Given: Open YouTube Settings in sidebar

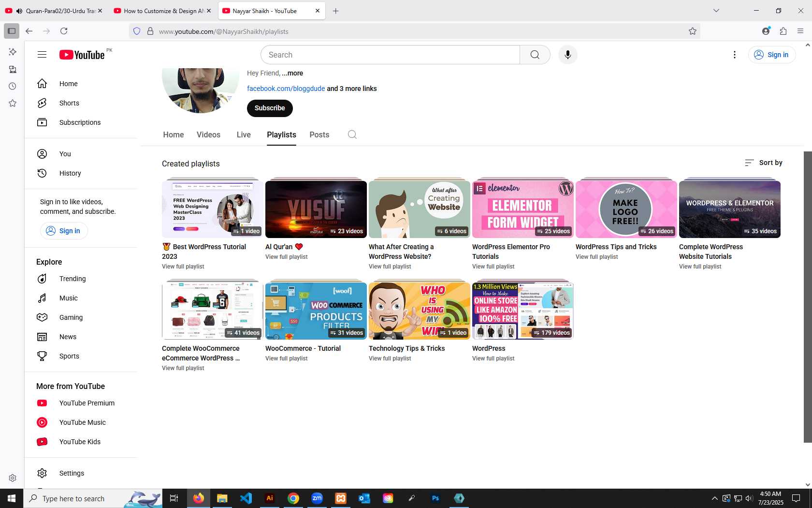Looking at the screenshot, I should coord(81,473).
